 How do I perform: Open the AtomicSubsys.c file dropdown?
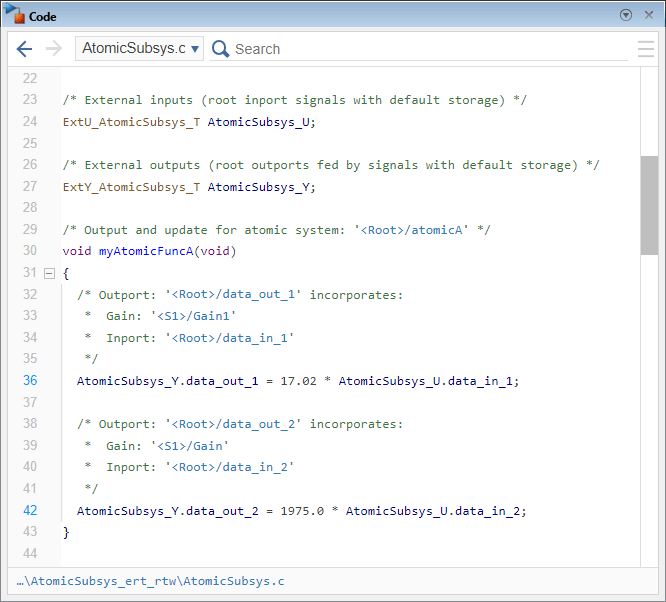point(140,48)
